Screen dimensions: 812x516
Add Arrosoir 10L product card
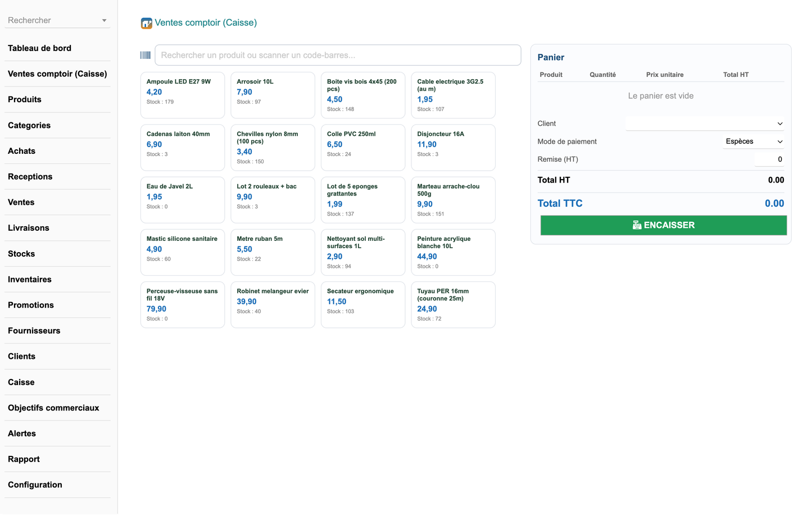click(273, 95)
